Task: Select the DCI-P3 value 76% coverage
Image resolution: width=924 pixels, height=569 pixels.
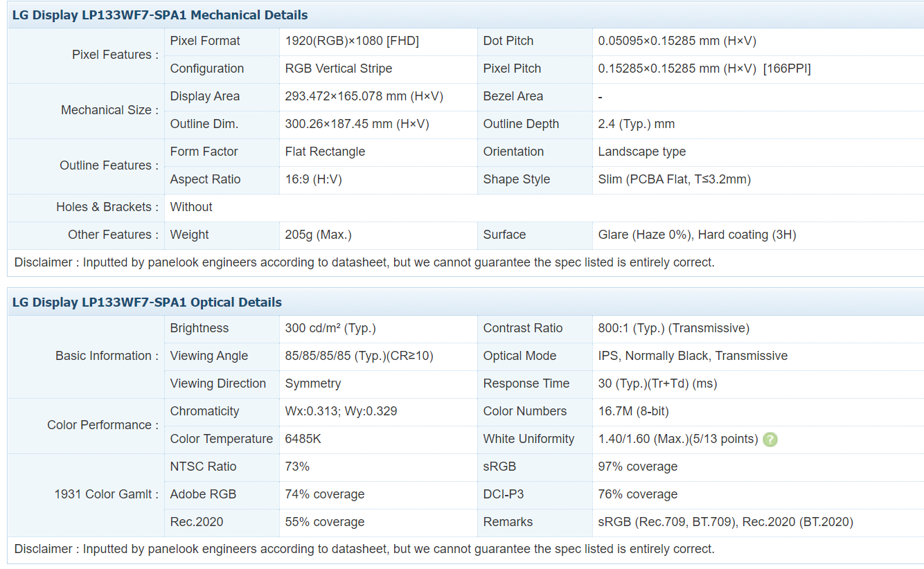Action: click(638, 494)
